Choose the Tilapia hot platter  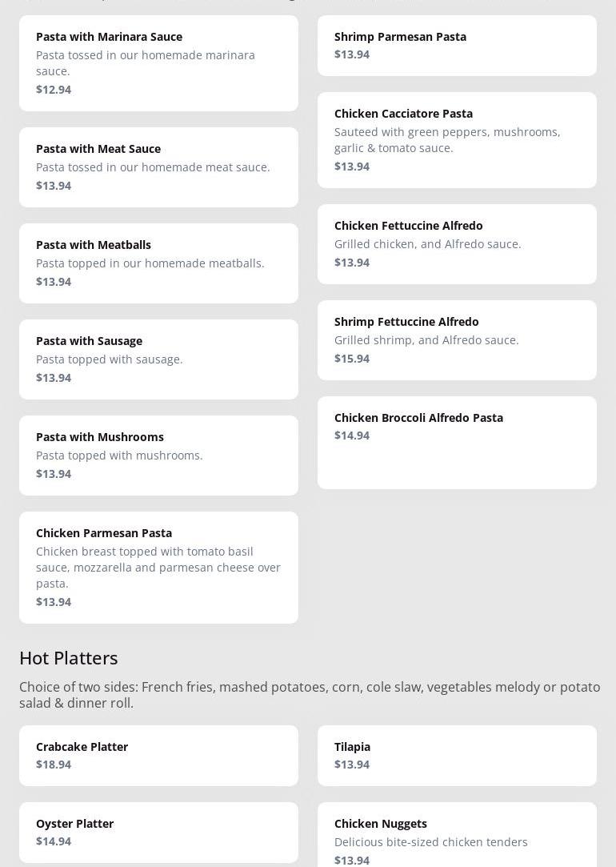click(x=457, y=755)
